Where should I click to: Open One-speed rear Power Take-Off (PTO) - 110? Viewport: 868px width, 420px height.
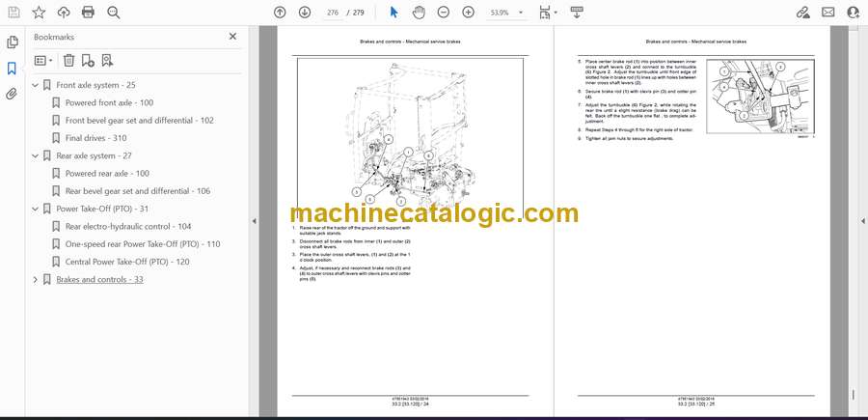143,244
